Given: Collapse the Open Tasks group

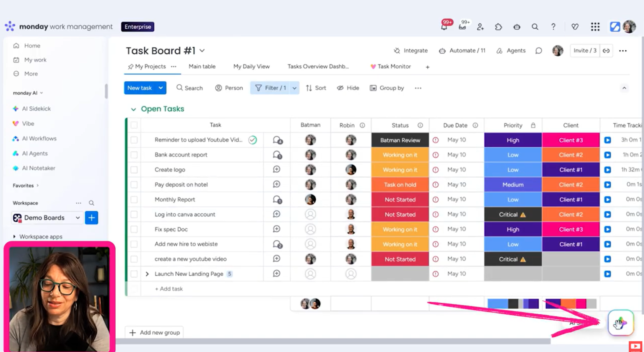Looking at the screenshot, I should click(133, 109).
